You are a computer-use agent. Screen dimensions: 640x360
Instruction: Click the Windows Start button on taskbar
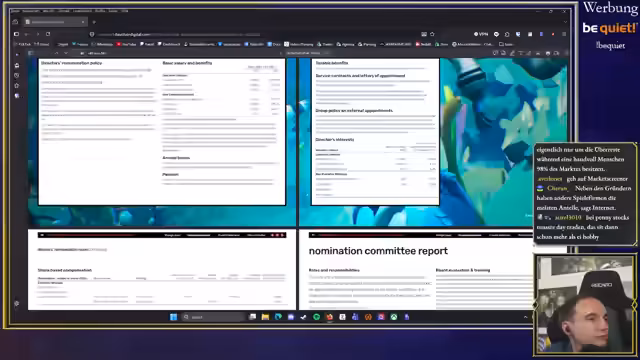(x=173, y=317)
